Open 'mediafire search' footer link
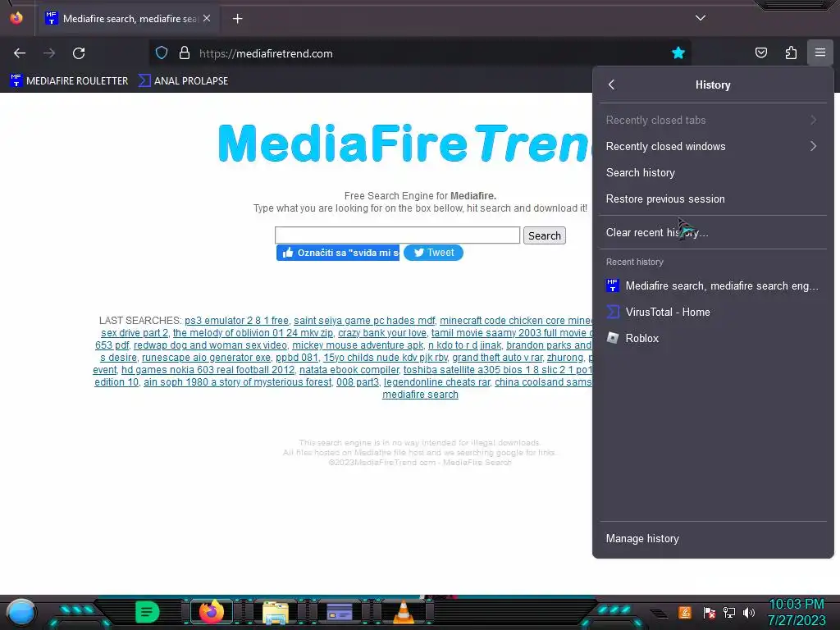Screen dimensions: 840x630 tap(420, 395)
